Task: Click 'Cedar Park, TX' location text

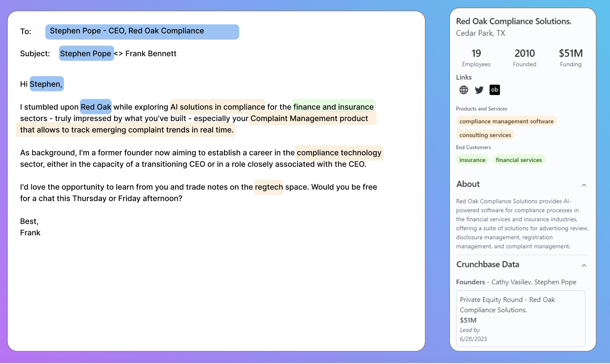Action: [x=481, y=33]
